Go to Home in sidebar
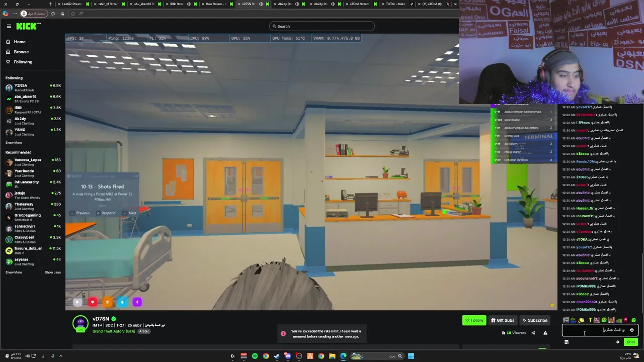 (20, 42)
